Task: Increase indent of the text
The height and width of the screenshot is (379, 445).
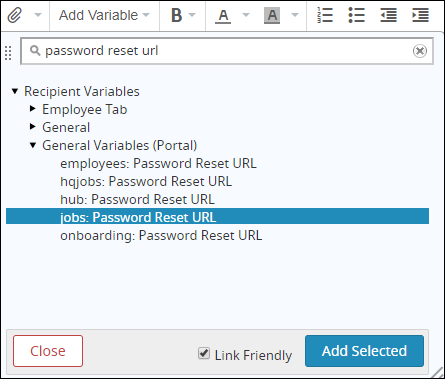Action: pyautogui.click(x=420, y=15)
